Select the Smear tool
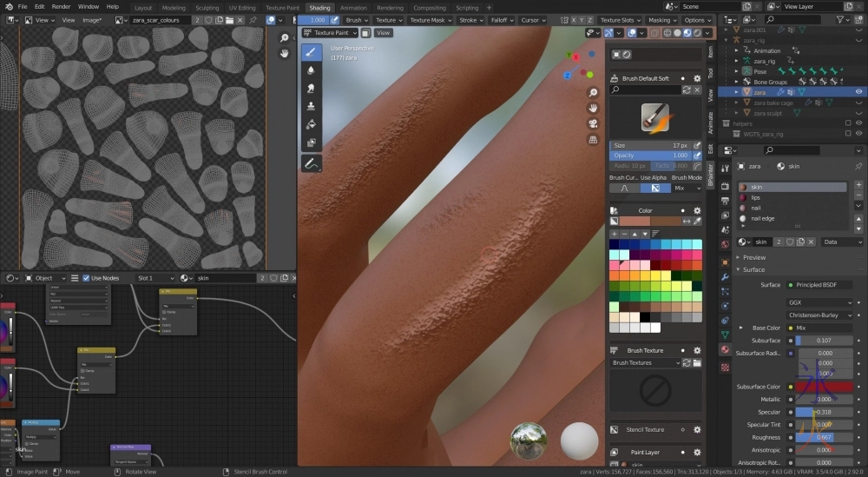 [311, 89]
